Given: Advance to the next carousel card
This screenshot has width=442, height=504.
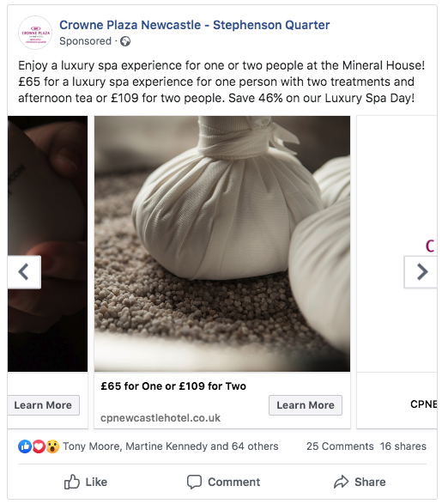Looking at the screenshot, I should tap(421, 272).
